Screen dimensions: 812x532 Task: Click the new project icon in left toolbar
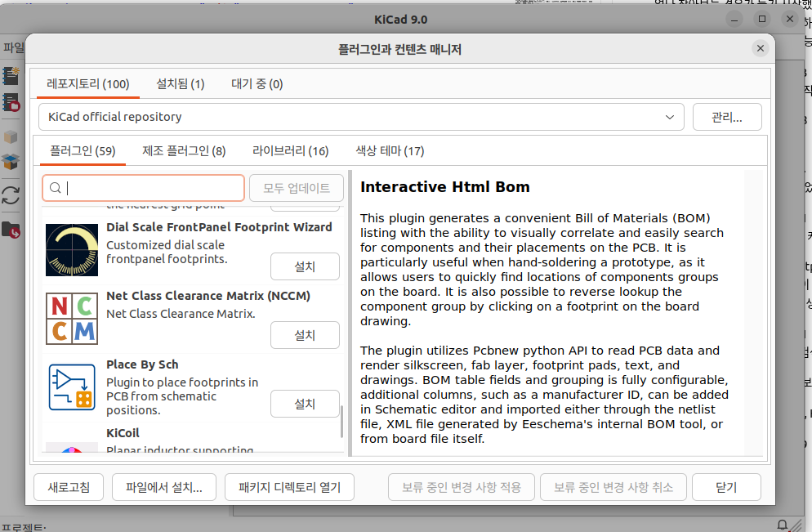[11, 76]
